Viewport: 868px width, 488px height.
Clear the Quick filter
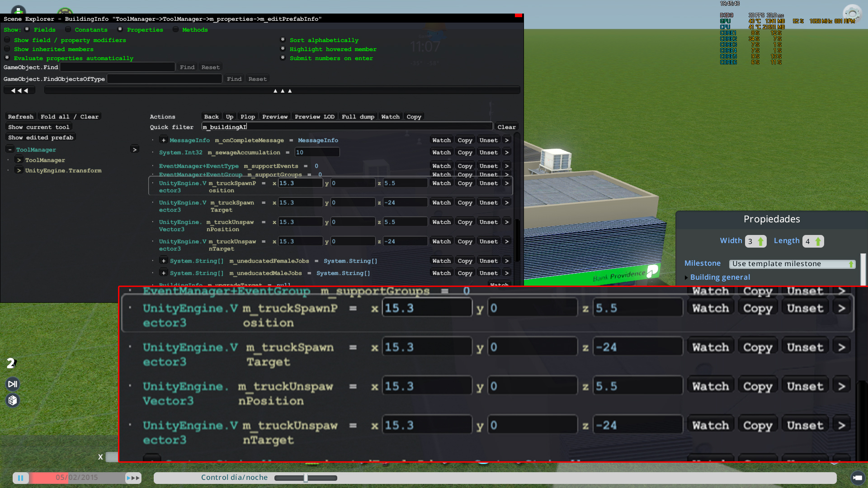(x=506, y=127)
